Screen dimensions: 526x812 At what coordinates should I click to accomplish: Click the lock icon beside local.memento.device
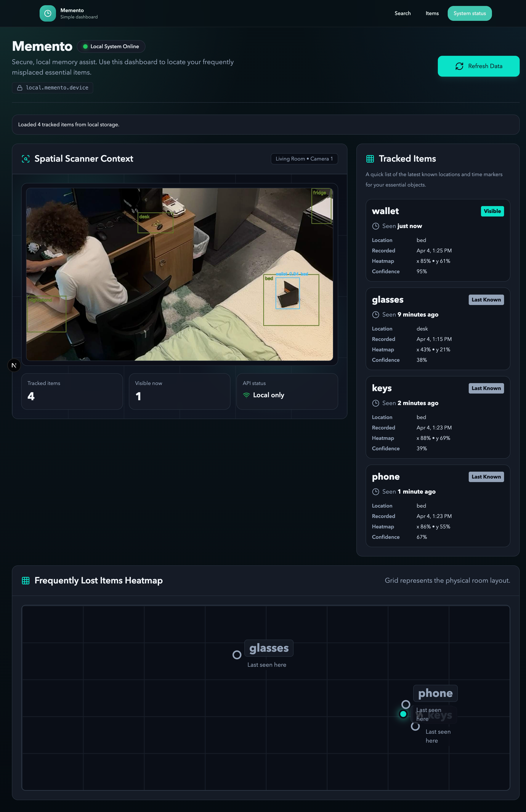pyautogui.click(x=20, y=88)
